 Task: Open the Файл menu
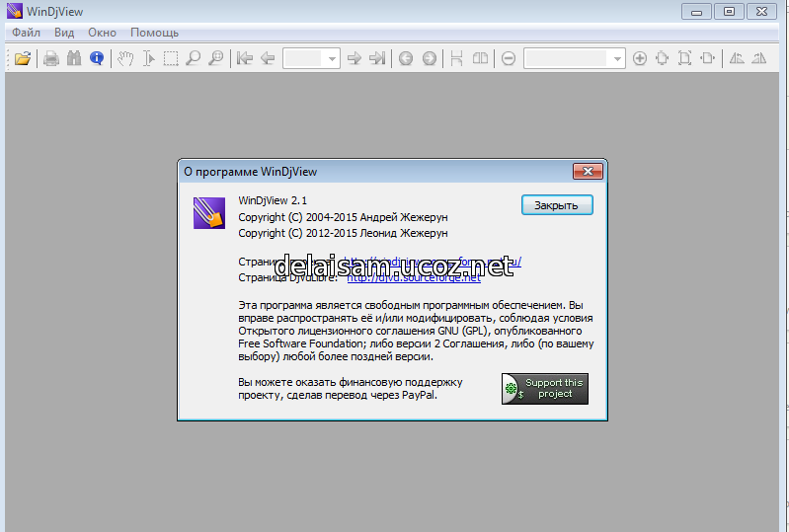pos(26,33)
